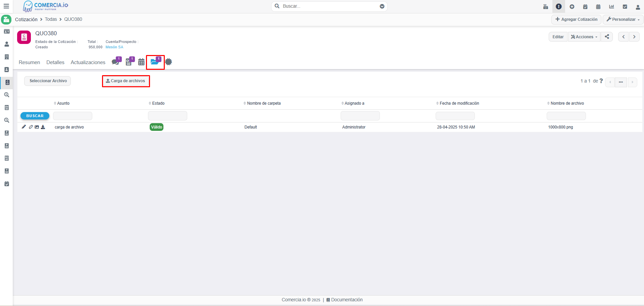Image resolution: width=644 pixels, height=306 pixels.
Task: Open the OV document sidebar icon
Action: pos(7,108)
